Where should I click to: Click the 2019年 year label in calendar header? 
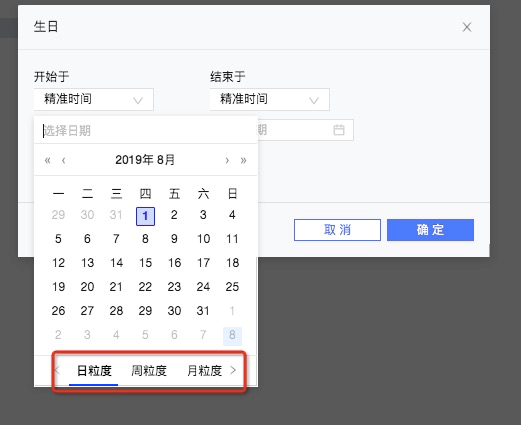134,160
